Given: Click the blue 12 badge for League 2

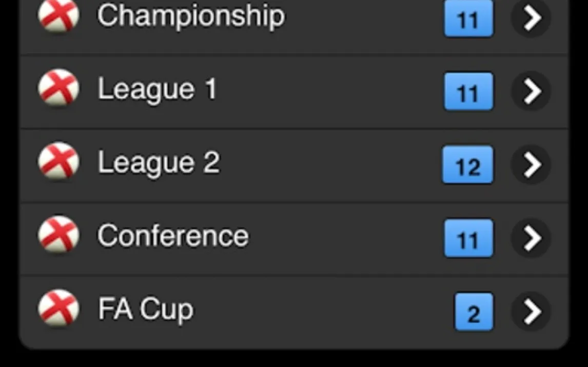Looking at the screenshot, I should tap(468, 165).
